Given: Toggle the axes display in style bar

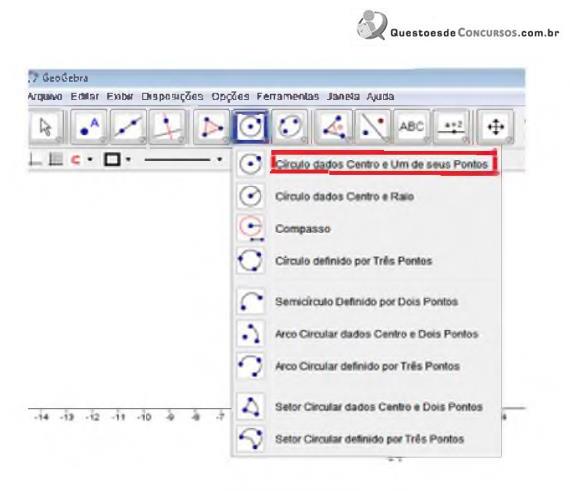Looking at the screenshot, I should (x=35, y=159).
